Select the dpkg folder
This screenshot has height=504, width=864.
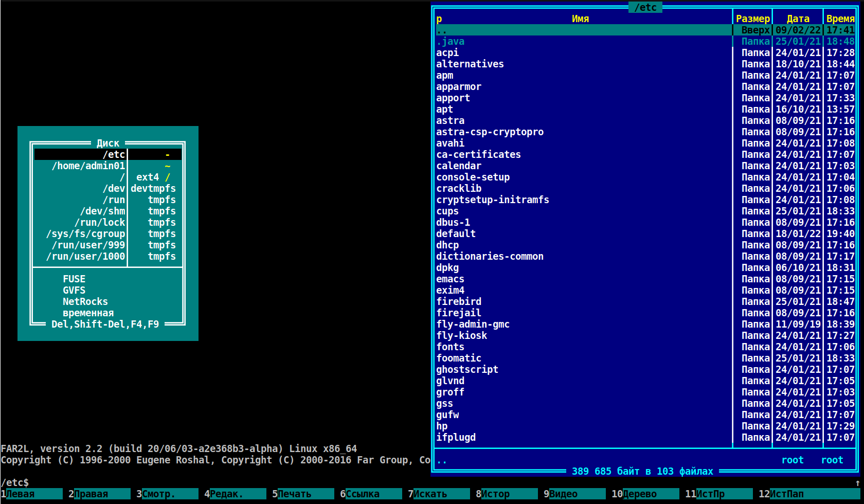click(645, 267)
